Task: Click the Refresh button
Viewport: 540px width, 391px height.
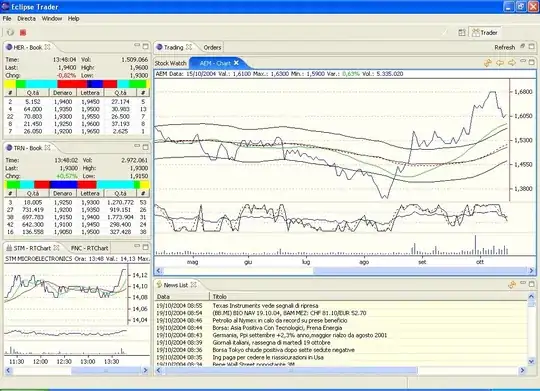Action: coord(505,48)
